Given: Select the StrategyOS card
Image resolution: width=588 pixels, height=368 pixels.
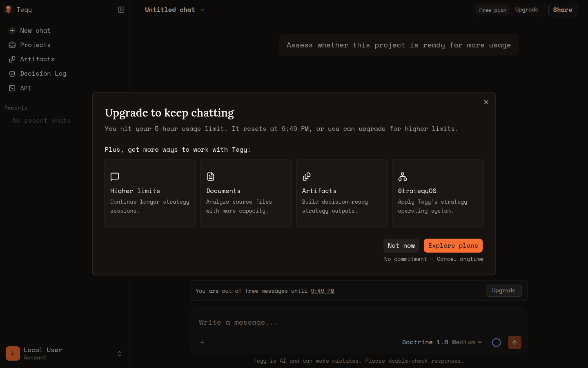Looking at the screenshot, I should click(x=438, y=193).
